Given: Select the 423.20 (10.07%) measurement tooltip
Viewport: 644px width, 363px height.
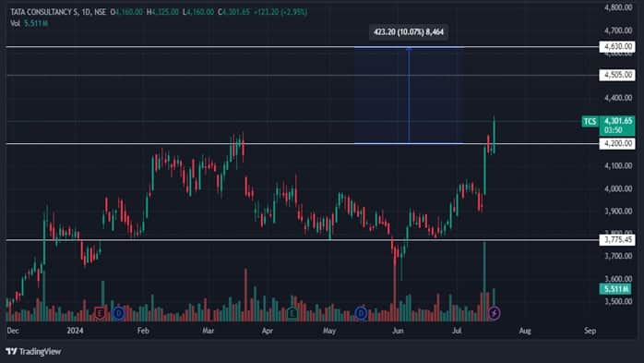Looking at the screenshot, I should [x=408, y=32].
